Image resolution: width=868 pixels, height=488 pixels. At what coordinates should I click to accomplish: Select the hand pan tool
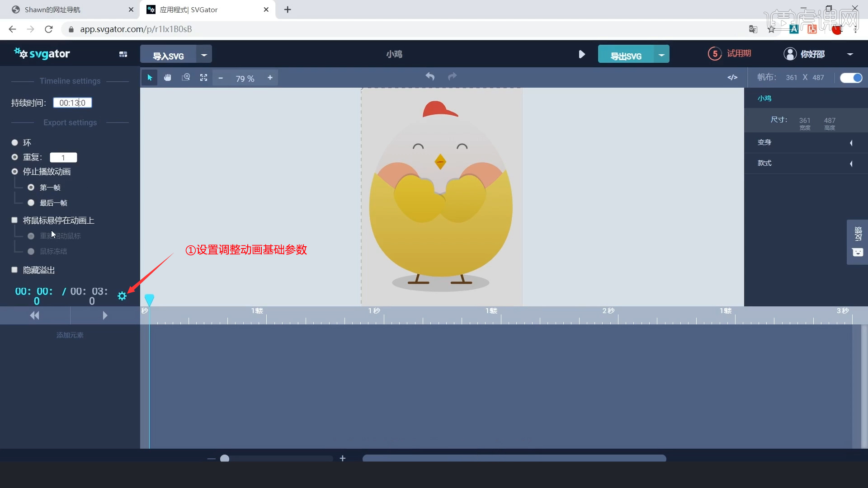[x=167, y=77]
